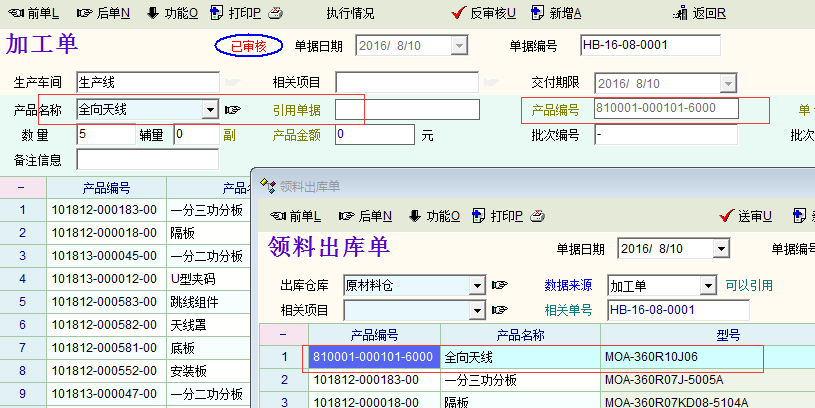The width and height of the screenshot is (815, 408).
Task: Click the 可以引用 link
Action: pos(749,286)
